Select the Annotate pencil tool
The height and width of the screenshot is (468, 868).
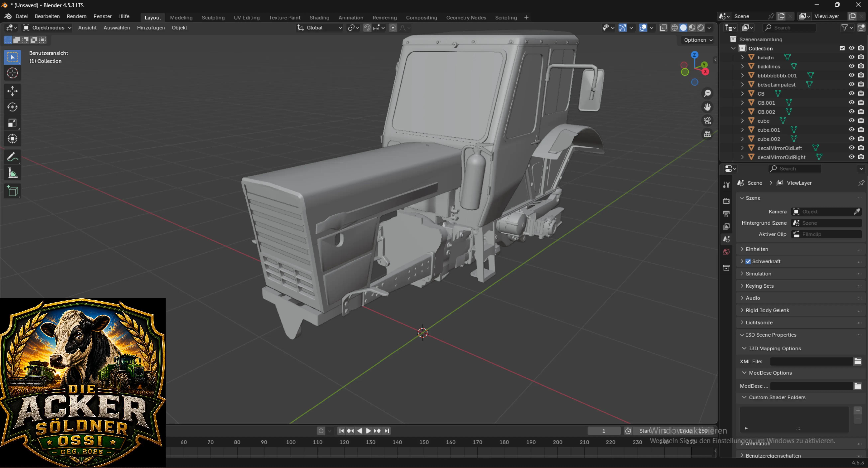point(12,157)
